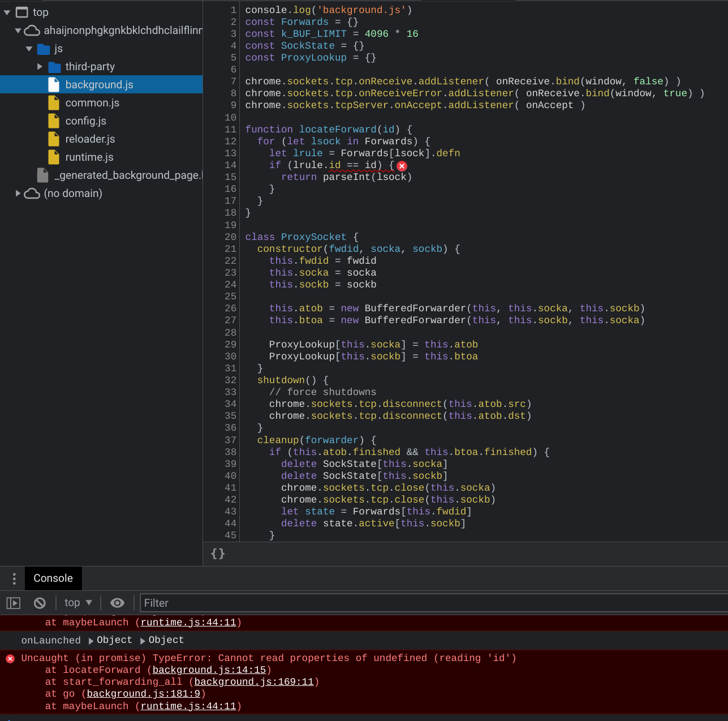Open background.js in the file tree
Image resolution: width=728 pixels, height=721 pixels.
tap(101, 84)
